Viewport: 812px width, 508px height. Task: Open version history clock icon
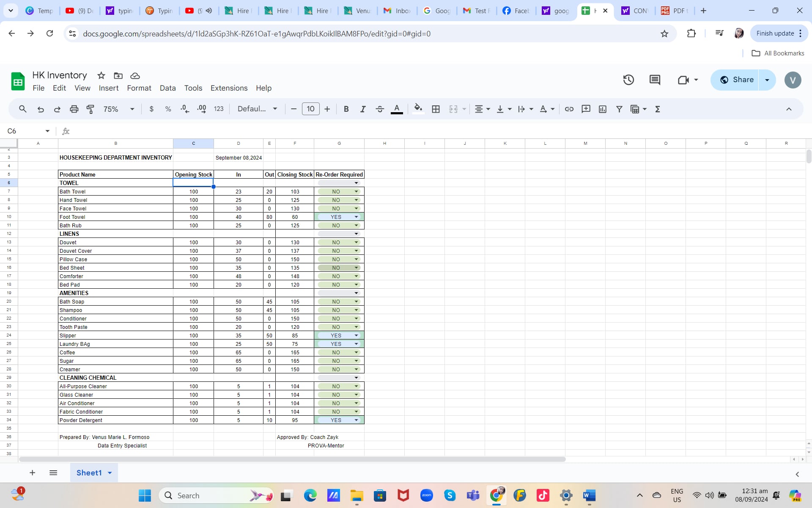pyautogui.click(x=628, y=80)
